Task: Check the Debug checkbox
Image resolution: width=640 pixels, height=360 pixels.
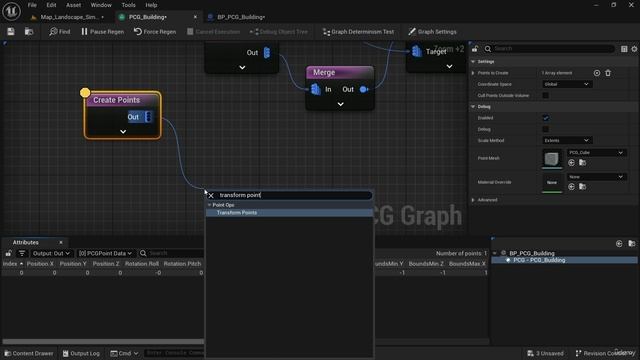Action: [545, 129]
